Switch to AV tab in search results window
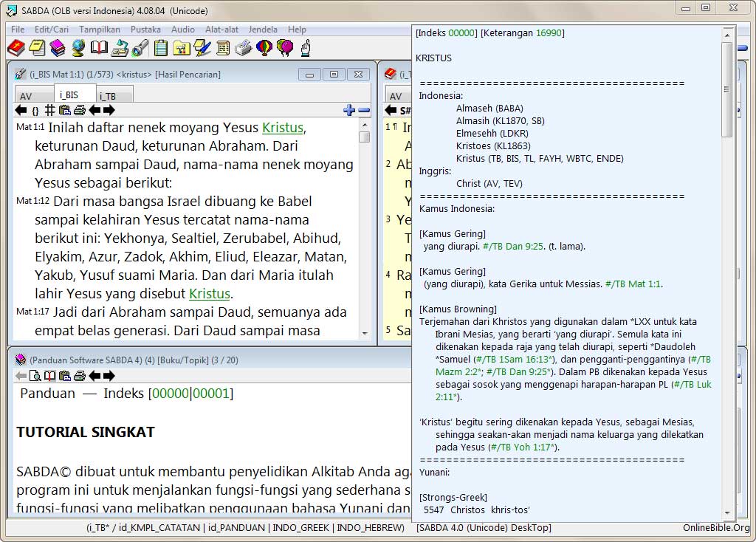 coord(34,95)
